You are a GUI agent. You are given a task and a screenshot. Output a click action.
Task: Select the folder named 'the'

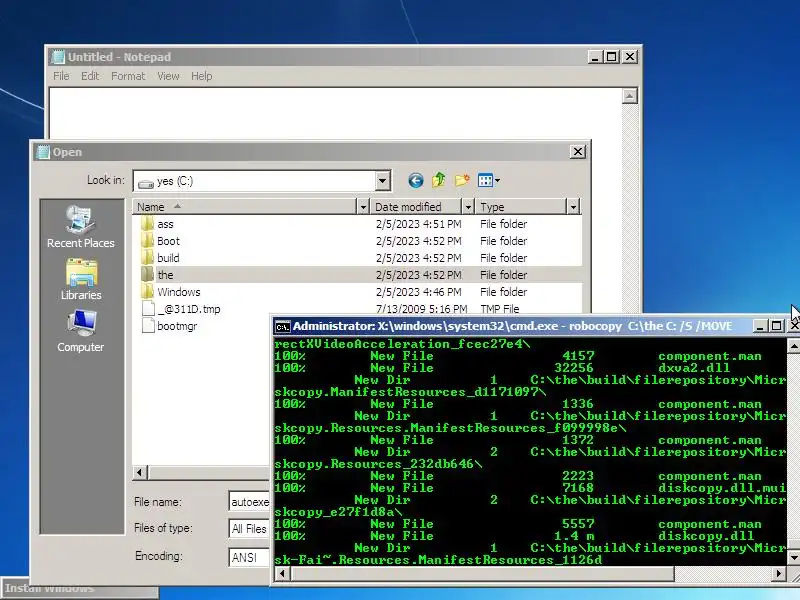(165, 275)
